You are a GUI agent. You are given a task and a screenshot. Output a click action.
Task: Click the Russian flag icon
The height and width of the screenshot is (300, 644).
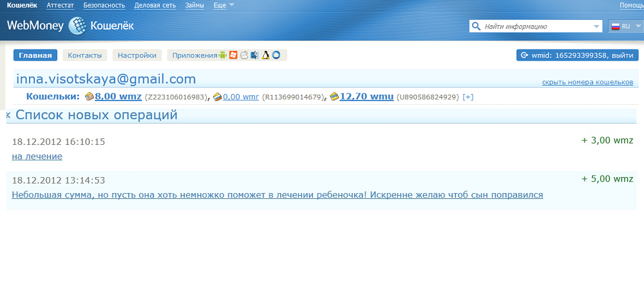(615, 26)
